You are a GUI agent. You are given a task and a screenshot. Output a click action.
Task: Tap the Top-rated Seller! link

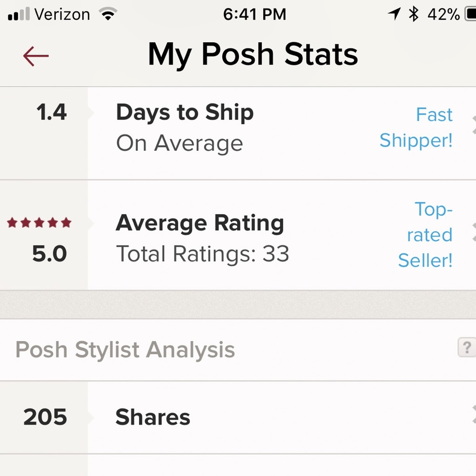[x=426, y=235]
